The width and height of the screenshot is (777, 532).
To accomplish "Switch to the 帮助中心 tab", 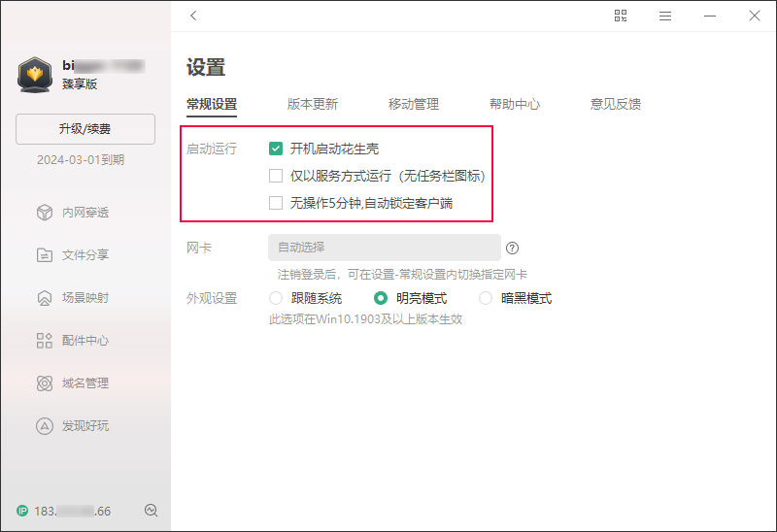I will tap(515, 104).
